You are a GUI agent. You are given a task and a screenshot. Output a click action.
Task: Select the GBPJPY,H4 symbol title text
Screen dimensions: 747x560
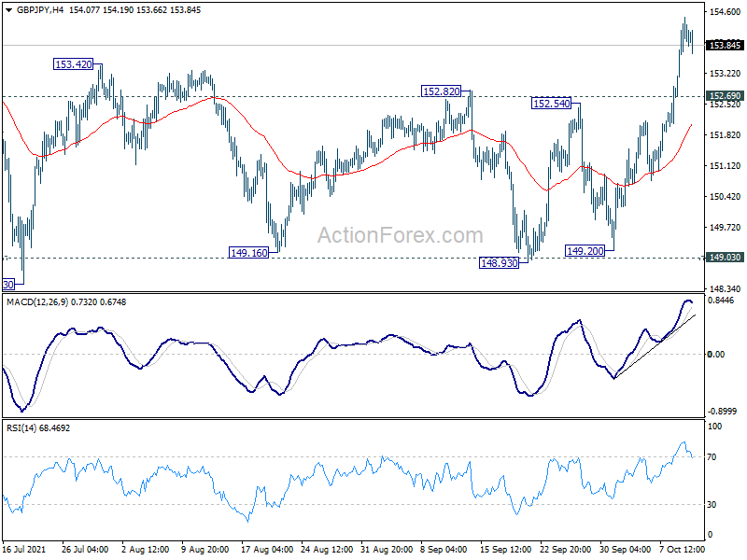click(40, 10)
